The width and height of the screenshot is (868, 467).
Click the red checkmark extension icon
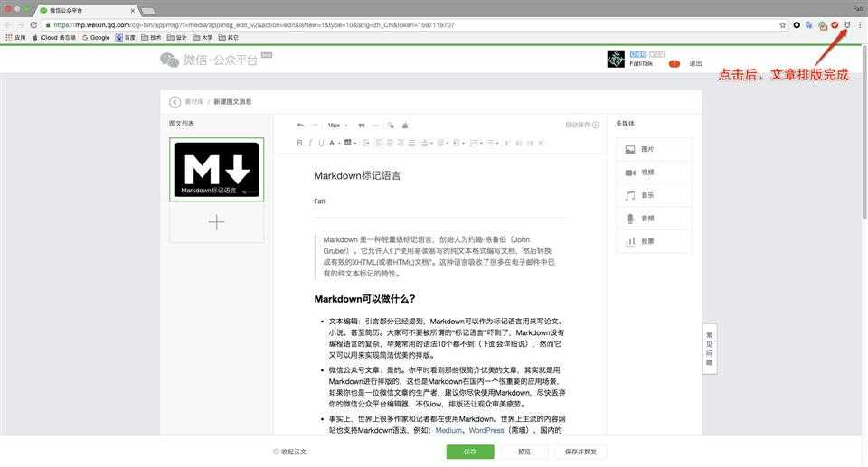[x=835, y=25]
